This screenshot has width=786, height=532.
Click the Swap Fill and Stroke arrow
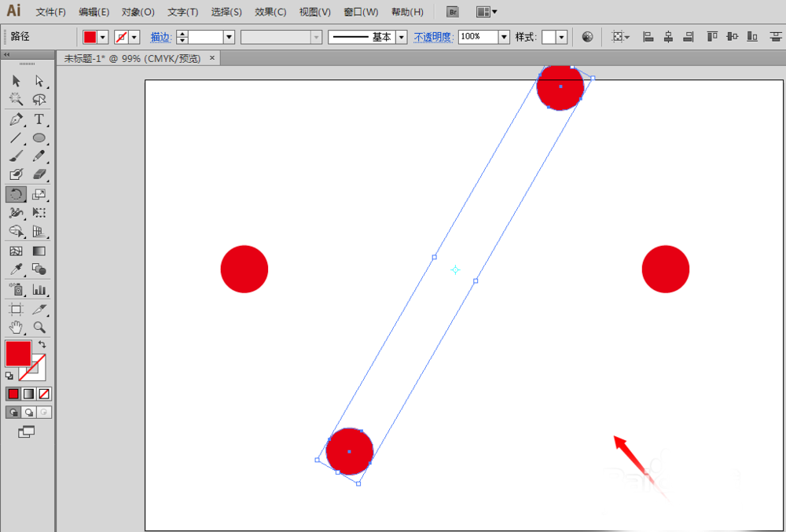point(42,345)
